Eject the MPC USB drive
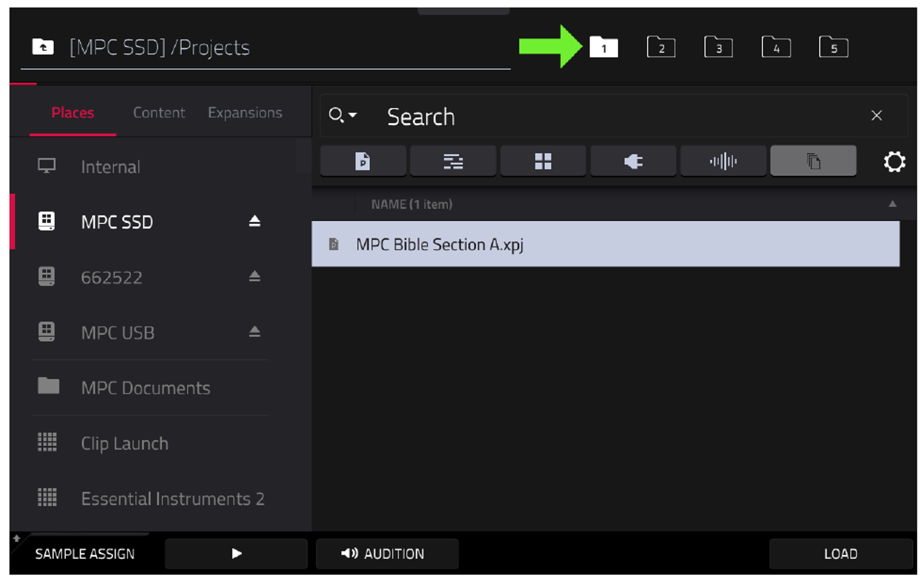The width and height of the screenshot is (924, 586). tap(254, 332)
